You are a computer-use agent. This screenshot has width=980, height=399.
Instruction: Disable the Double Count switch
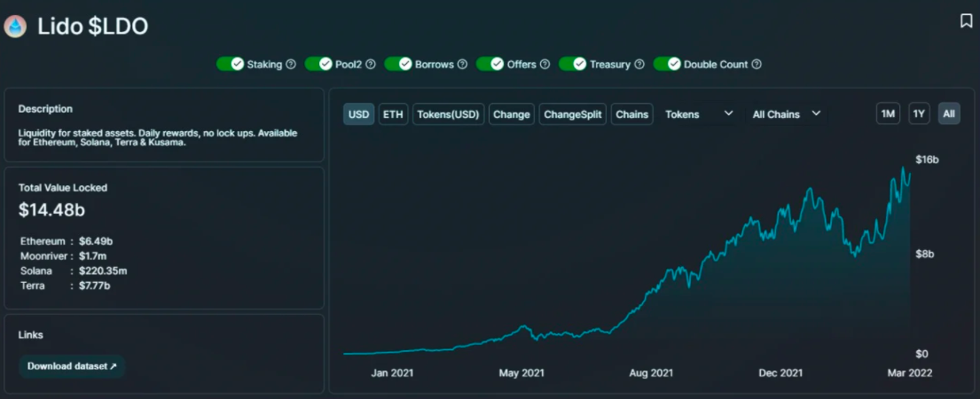point(667,64)
